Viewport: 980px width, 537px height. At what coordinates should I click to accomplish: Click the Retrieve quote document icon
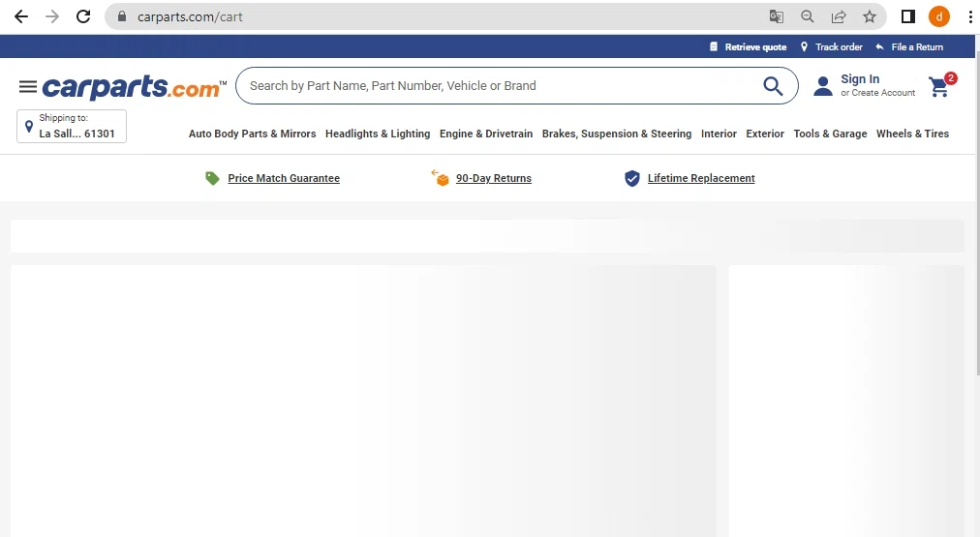click(714, 46)
